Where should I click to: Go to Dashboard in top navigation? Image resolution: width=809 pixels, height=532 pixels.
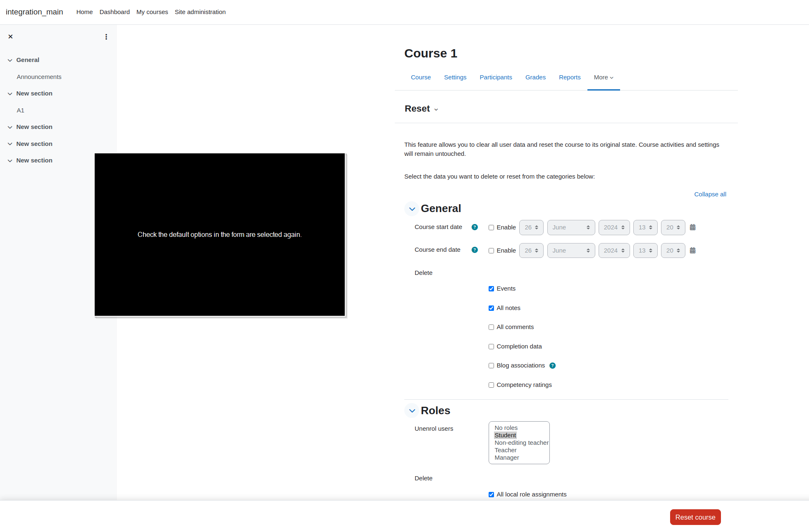(x=115, y=12)
